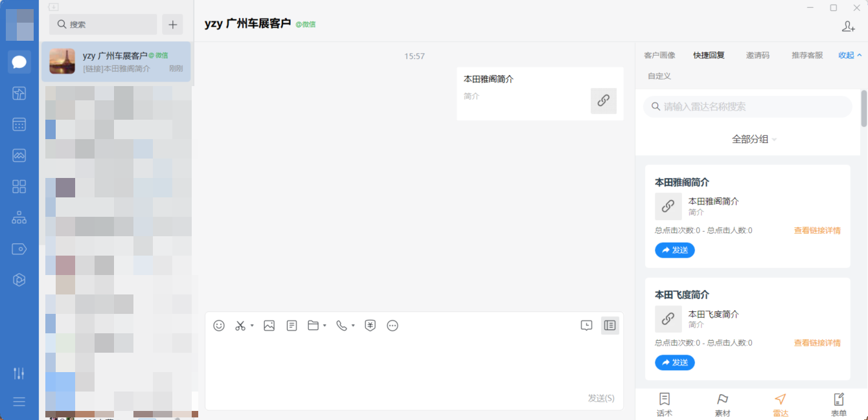The width and height of the screenshot is (868, 420).
Task: Click the link icon of 本田雅阁简介 card
Action: coord(668,206)
